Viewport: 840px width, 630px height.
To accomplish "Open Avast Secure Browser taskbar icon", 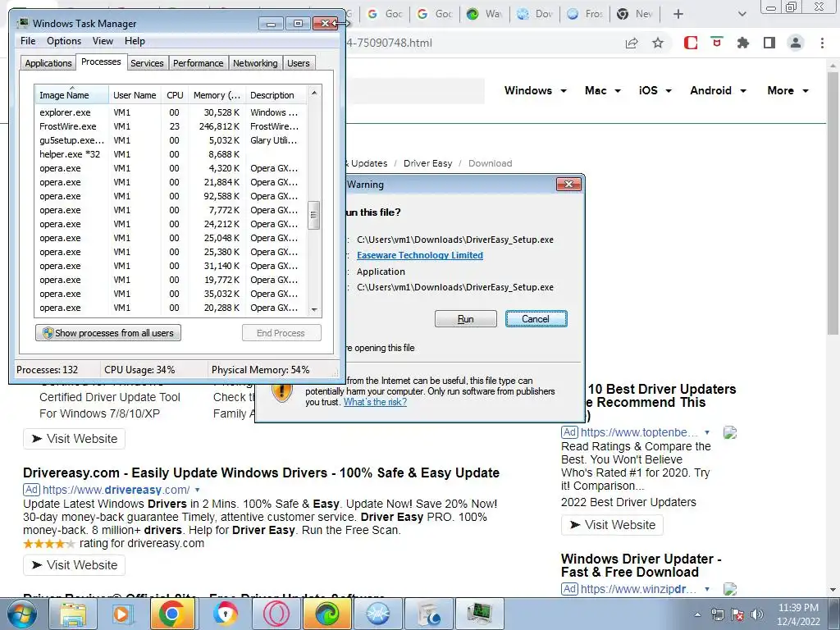I will point(225,614).
